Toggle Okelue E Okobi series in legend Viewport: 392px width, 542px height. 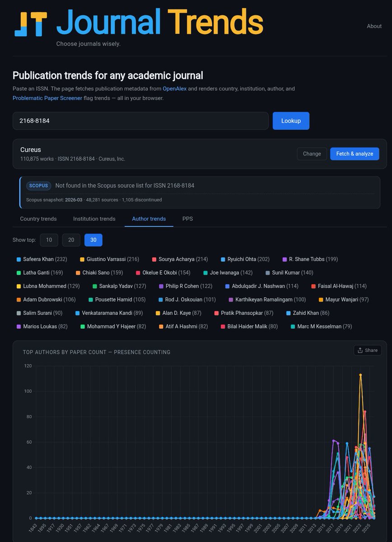tap(163, 273)
